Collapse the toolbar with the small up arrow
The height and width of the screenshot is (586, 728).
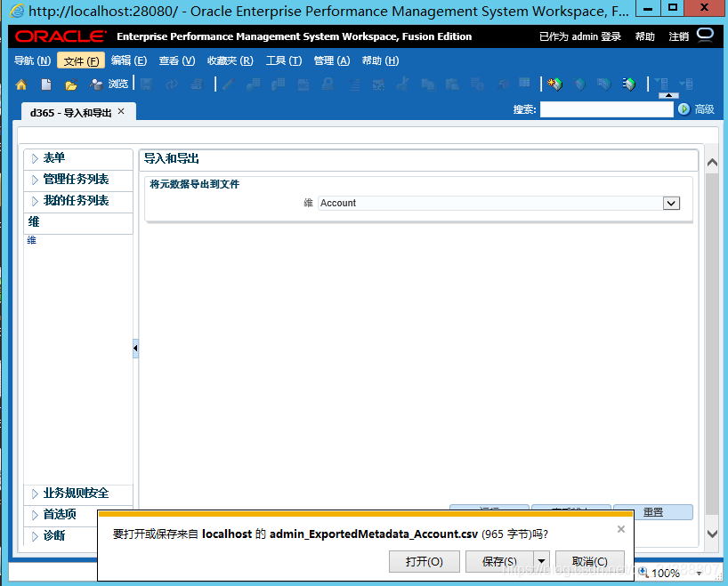click(x=668, y=95)
